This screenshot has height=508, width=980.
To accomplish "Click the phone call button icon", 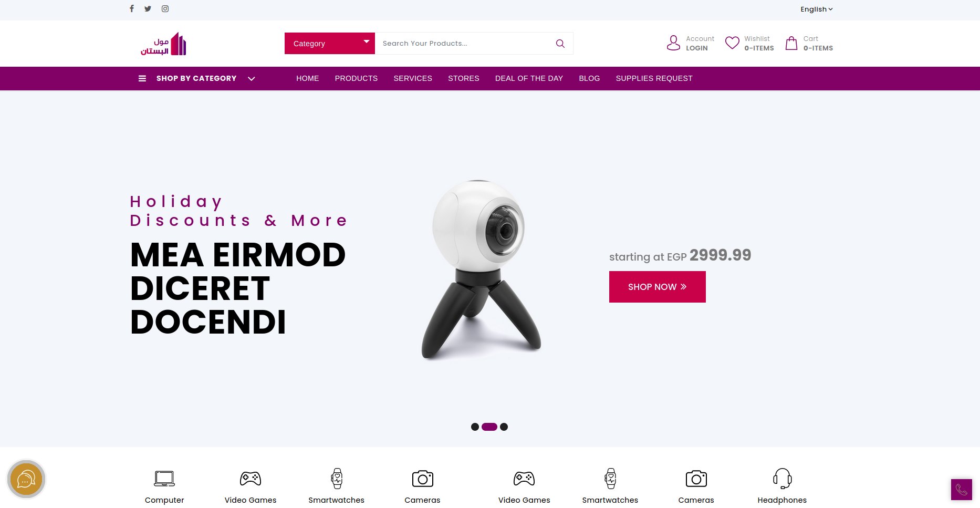I will tap(962, 490).
